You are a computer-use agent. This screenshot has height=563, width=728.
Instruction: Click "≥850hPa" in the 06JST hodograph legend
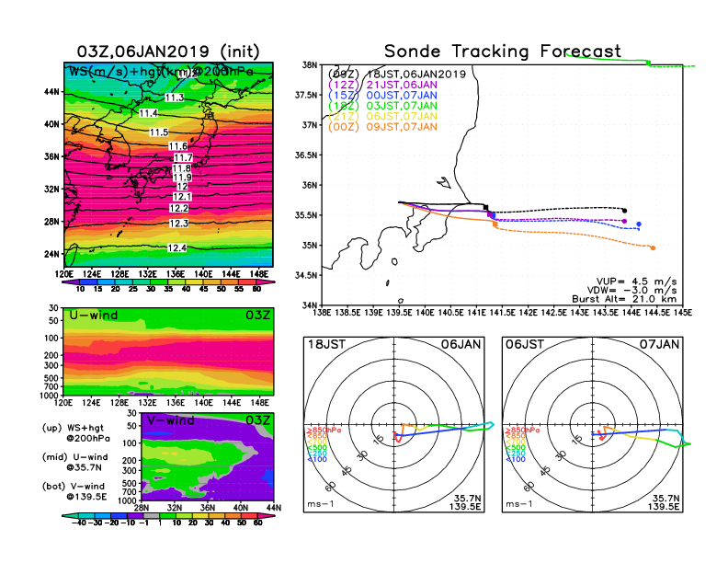point(522,431)
